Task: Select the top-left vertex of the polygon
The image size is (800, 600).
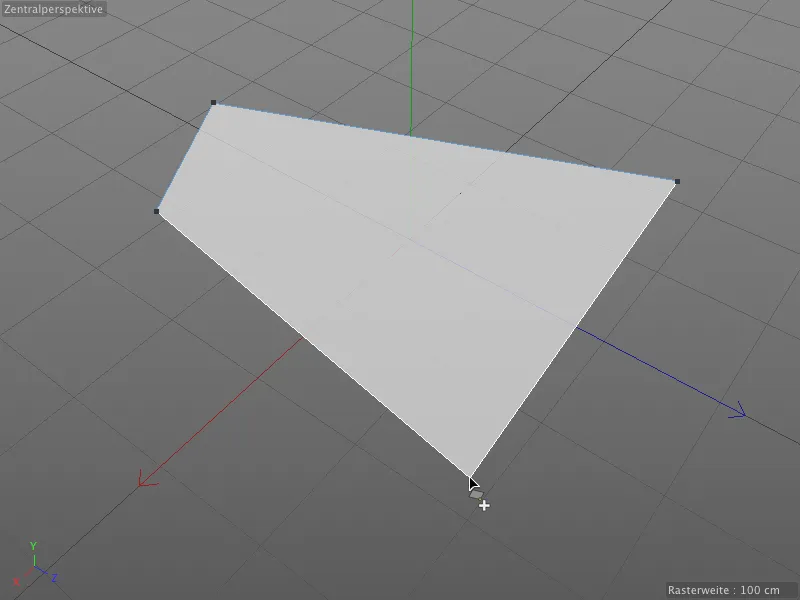Action: 213,102
